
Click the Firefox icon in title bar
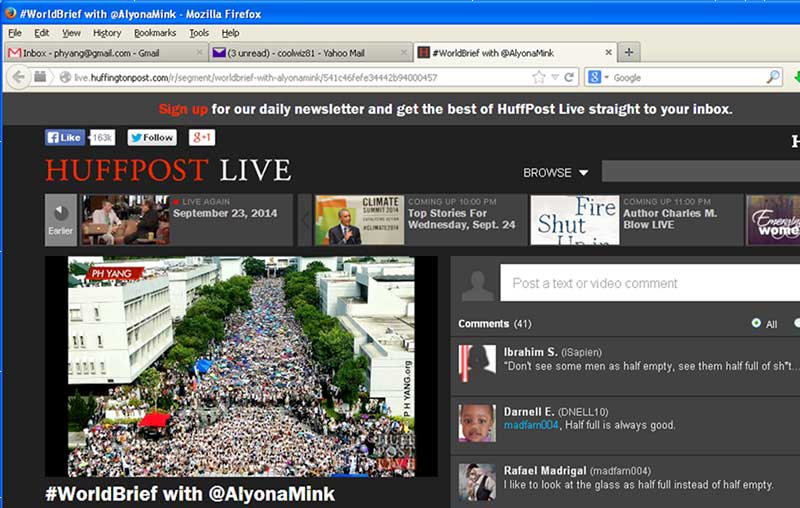[x=10, y=12]
